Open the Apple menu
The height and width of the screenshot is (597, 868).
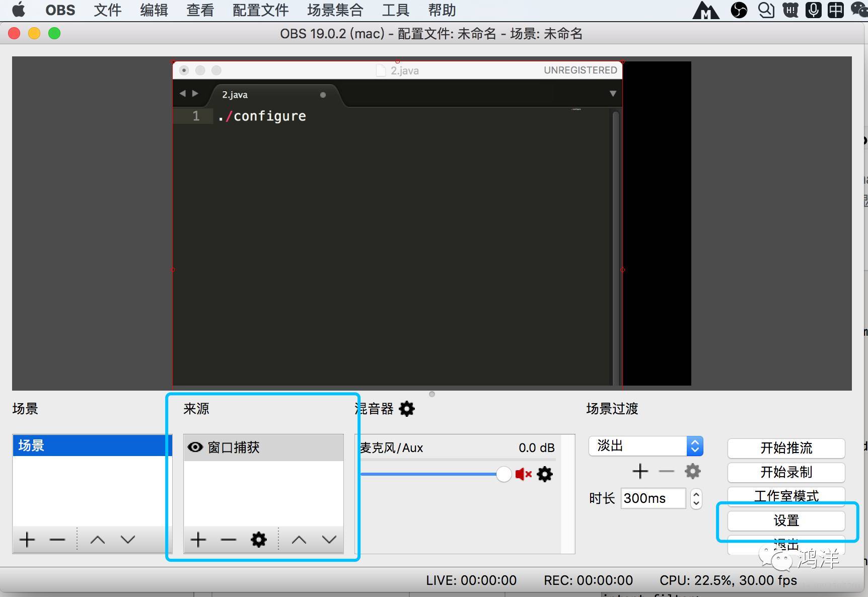tap(19, 10)
